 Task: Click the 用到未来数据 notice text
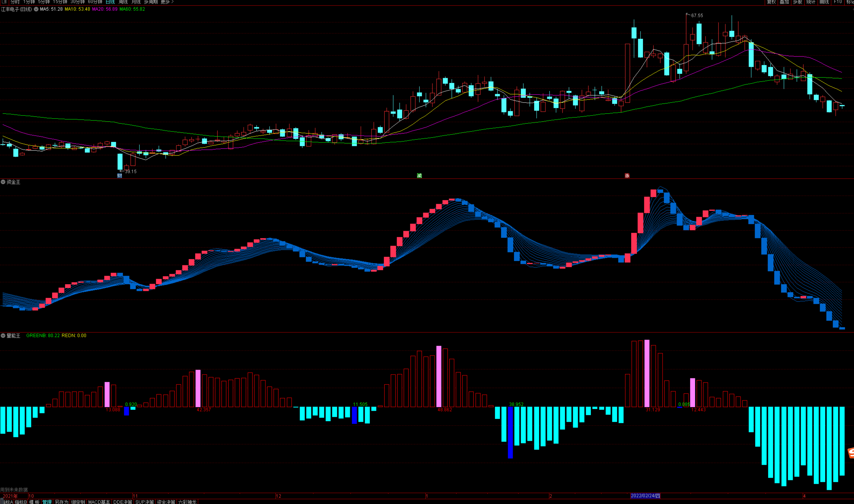click(14, 490)
